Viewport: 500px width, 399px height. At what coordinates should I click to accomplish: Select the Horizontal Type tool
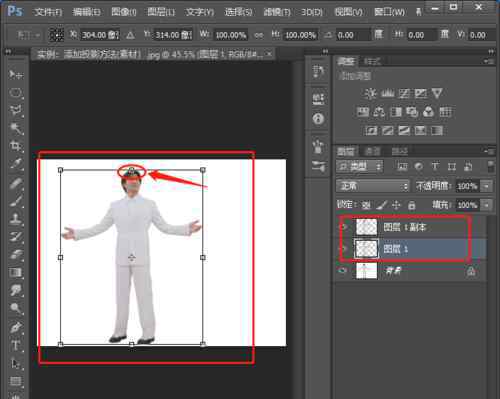15,345
